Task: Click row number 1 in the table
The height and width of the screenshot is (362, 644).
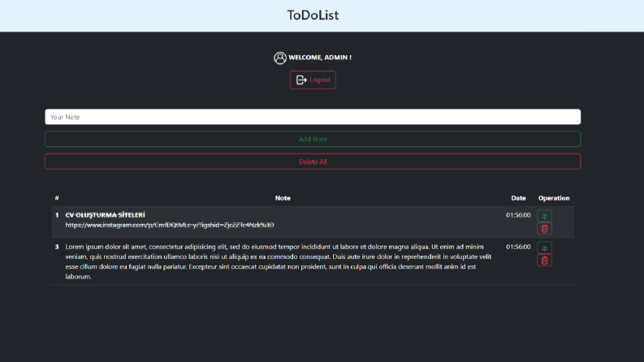Action: [x=57, y=215]
